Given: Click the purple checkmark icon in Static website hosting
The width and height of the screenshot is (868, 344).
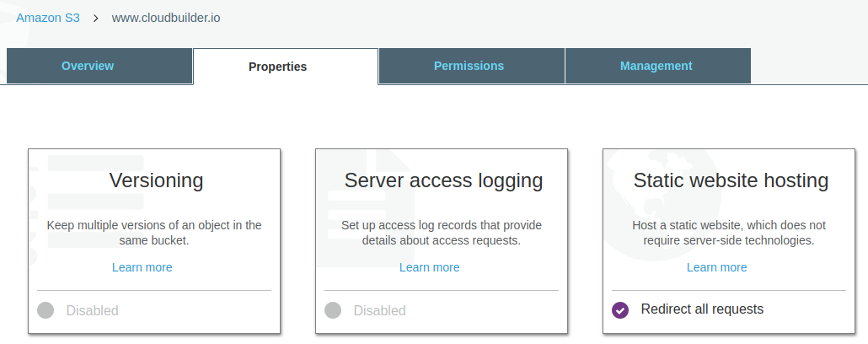Looking at the screenshot, I should coord(620,310).
